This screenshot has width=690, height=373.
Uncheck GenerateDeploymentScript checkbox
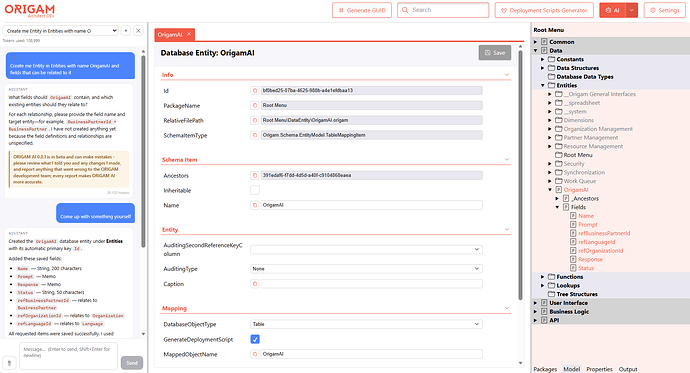coord(255,339)
